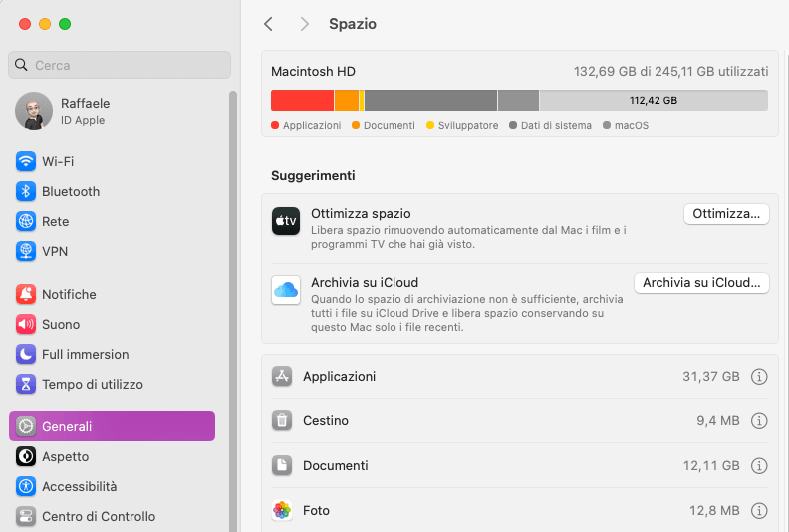Open Accessibilità settings section

pos(79,486)
